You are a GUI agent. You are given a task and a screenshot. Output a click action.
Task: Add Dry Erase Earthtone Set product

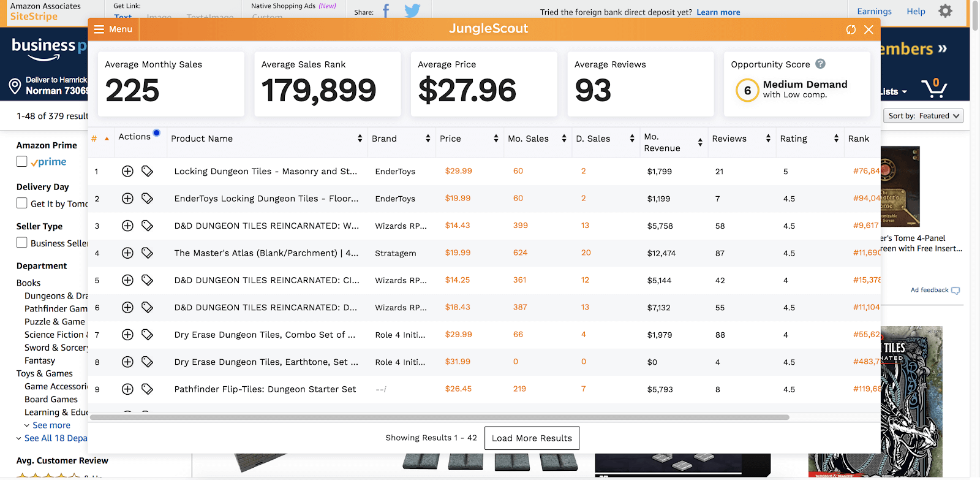tap(127, 362)
